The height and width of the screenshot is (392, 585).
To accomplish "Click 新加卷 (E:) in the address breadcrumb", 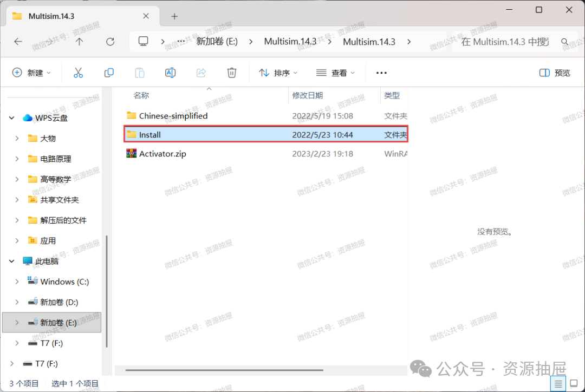I will point(217,41).
